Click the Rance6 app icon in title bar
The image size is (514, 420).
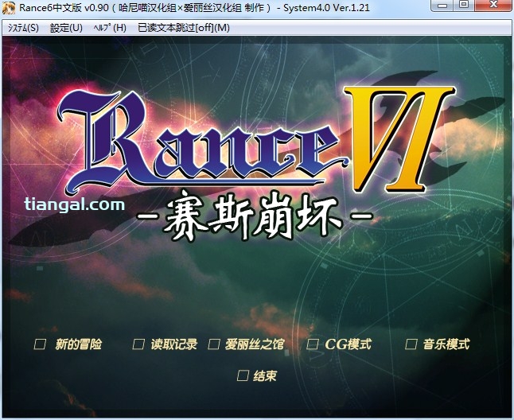(x=9, y=8)
